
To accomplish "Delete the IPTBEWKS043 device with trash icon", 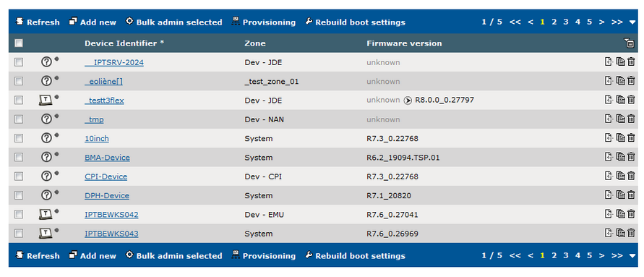I will point(631,233).
